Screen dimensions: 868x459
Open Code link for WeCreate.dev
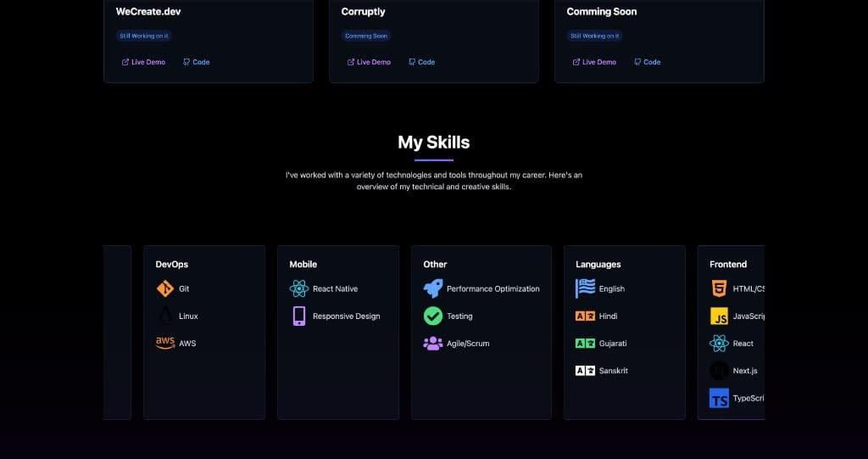click(197, 62)
